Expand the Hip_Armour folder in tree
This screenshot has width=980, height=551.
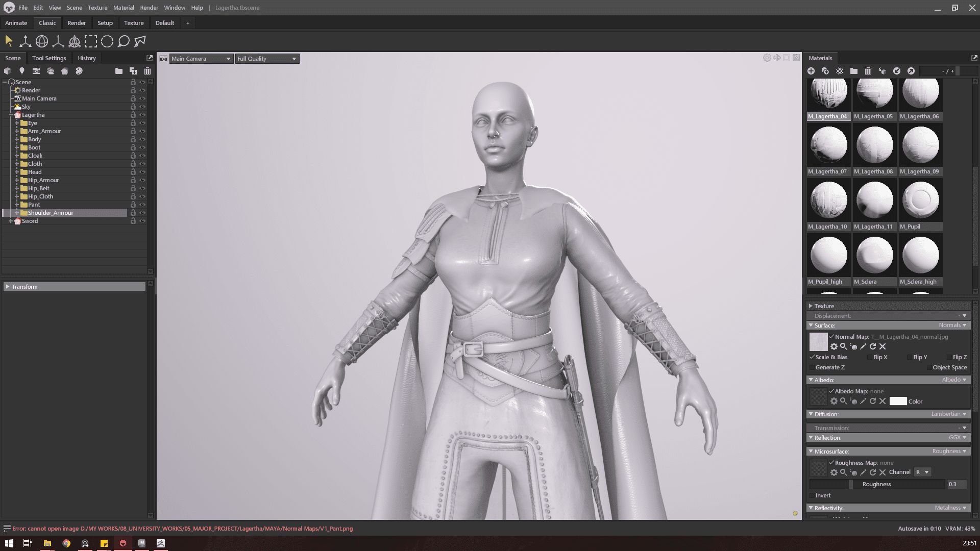17,180
